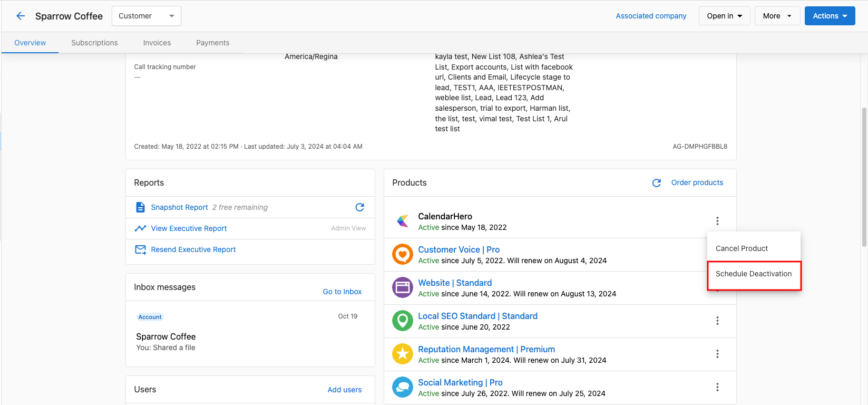Open the Snapshot Report link
Screen dimensions: 868x405
click(x=179, y=207)
